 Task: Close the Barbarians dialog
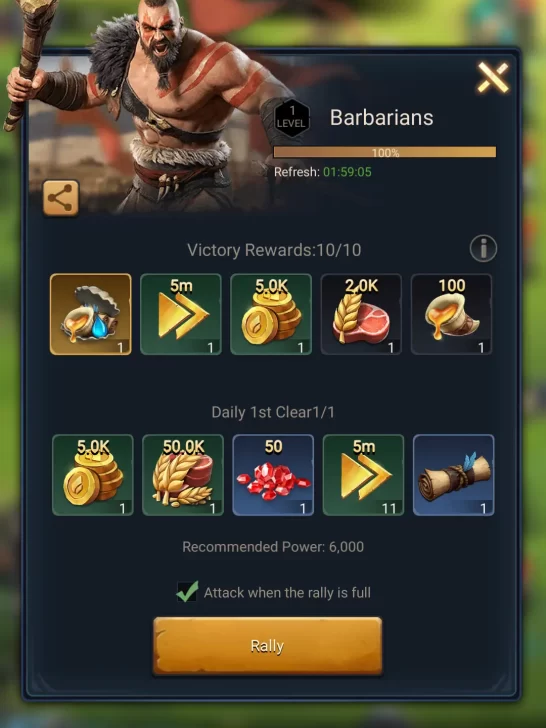pos(493,78)
